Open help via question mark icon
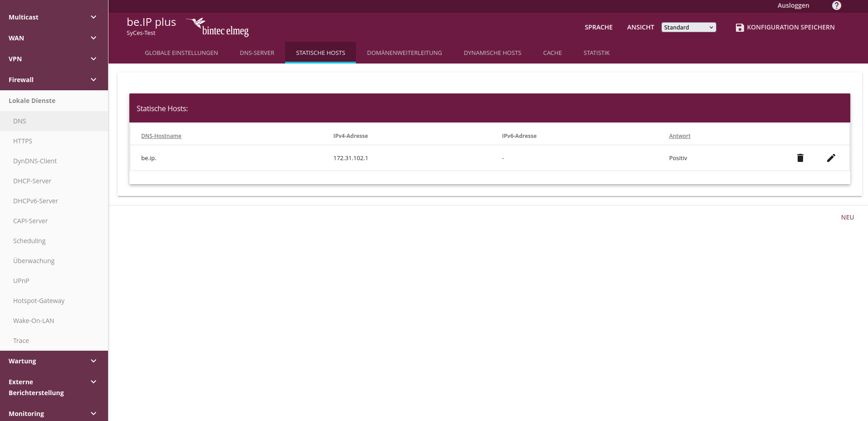 [x=837, y=5]
